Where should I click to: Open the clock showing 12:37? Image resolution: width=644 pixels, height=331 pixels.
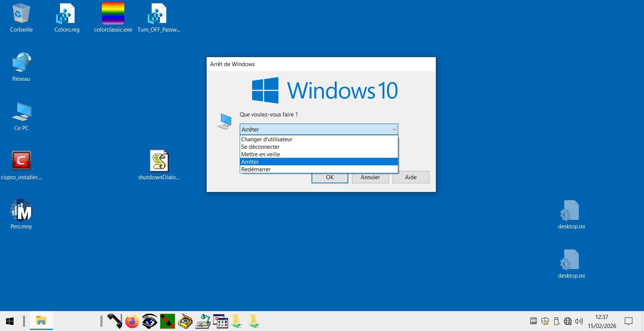pos(602,321)
